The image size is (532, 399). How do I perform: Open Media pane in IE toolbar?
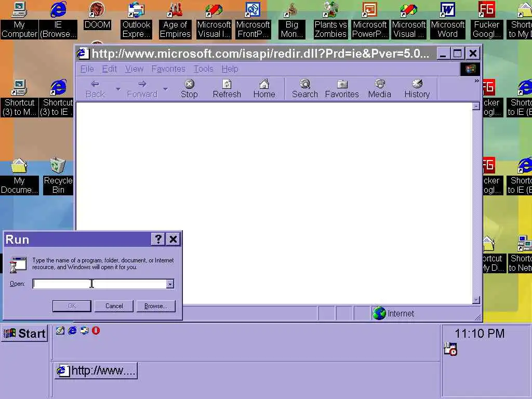pyautogui.click(x=380, y=89)
